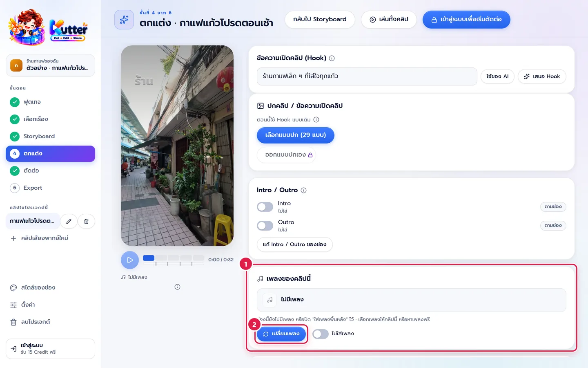Screen dimensions: 588x368
Task: Click the info icon next to ข้อความเปิดคลิป (Hook)
Action: click(x=332, y=58)
